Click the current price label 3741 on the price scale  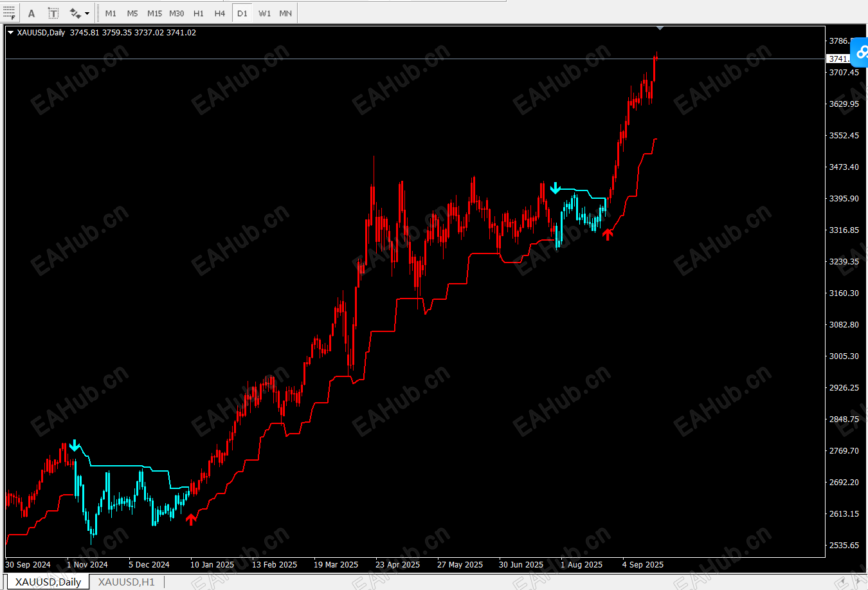coord(838,59)
